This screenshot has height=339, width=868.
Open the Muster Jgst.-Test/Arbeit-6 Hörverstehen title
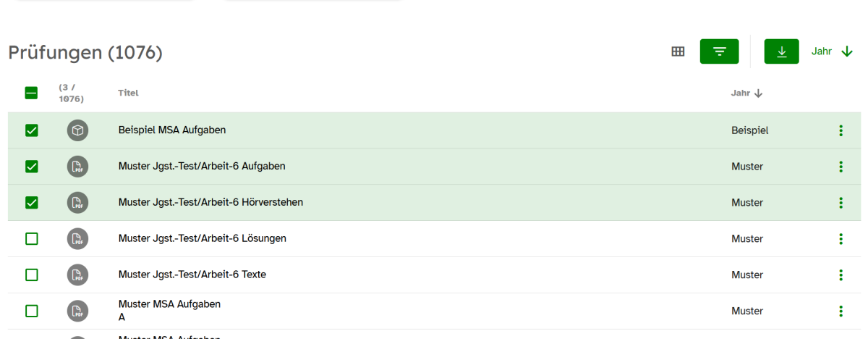tap(210, 203)
